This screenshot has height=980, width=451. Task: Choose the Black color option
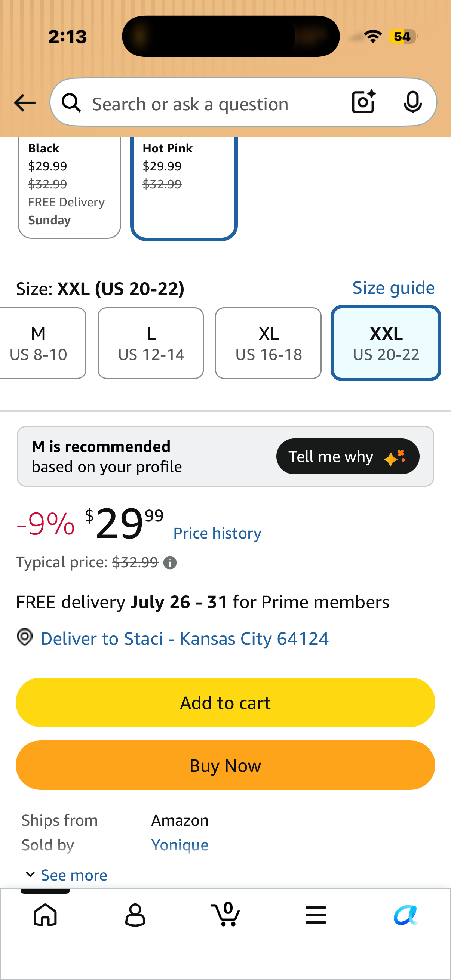[x=69, y=187]
